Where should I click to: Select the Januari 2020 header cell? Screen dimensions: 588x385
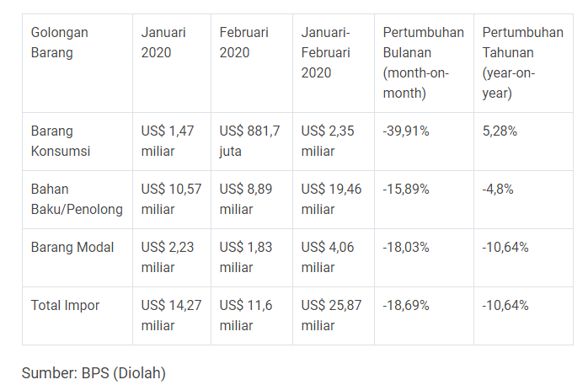point(172,63)
